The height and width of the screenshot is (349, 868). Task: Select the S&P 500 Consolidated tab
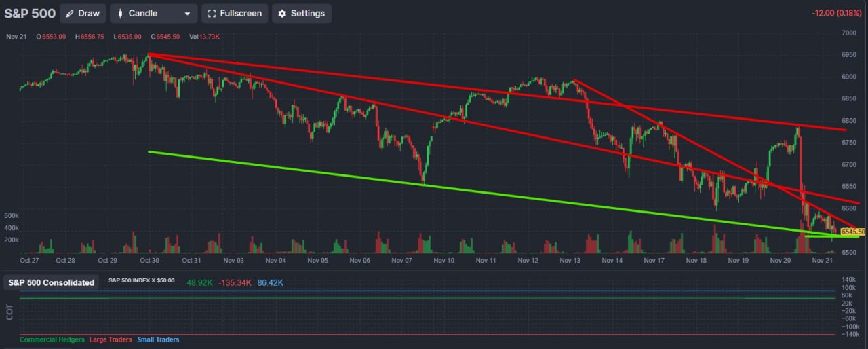click(x=52, y=282)
